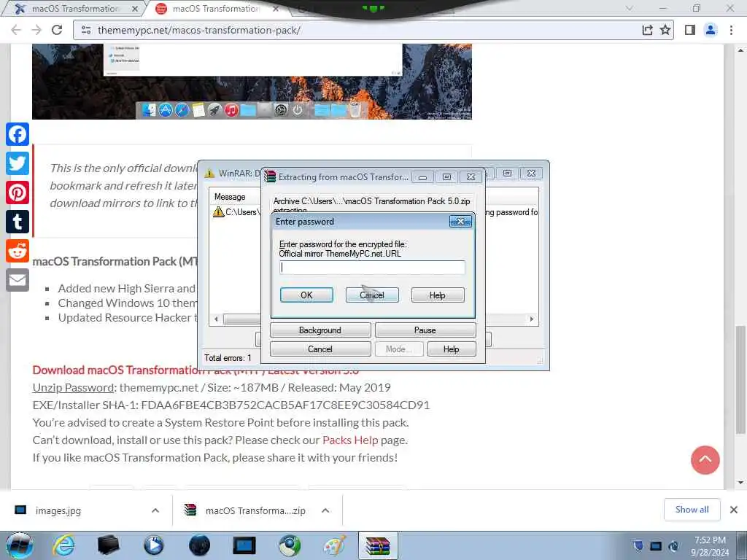Expand images.jpg download options arrow
The image size is (747, 560).
click(155, 510)
